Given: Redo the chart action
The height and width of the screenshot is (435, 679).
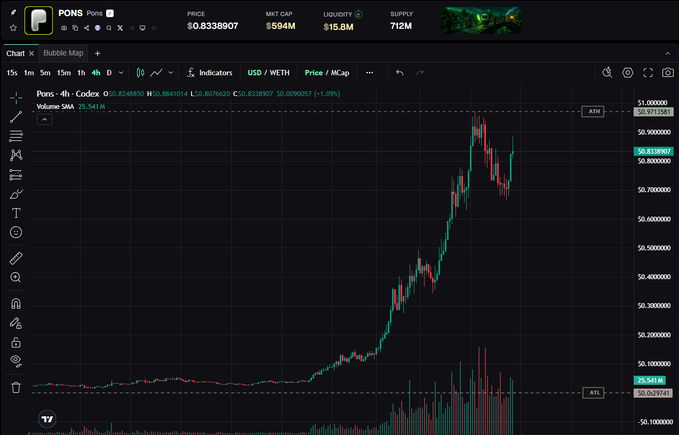Looking at the screenshot, I should coord(420,73).
